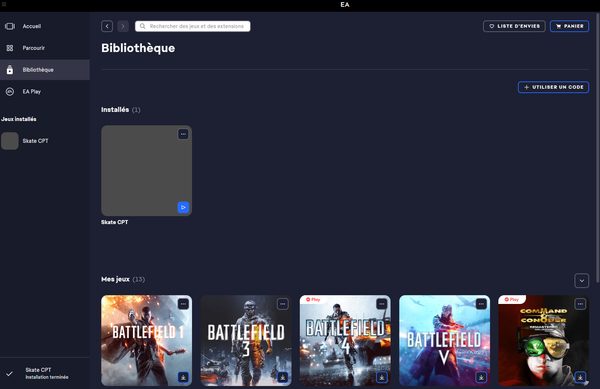Click the Parcourir grid icon

(x=10, y=48)
